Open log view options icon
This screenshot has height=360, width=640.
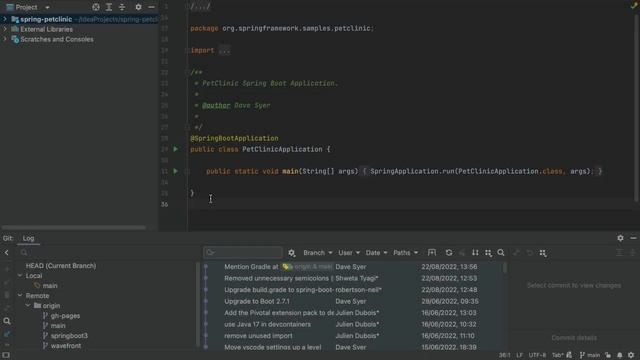coord(488,253)
